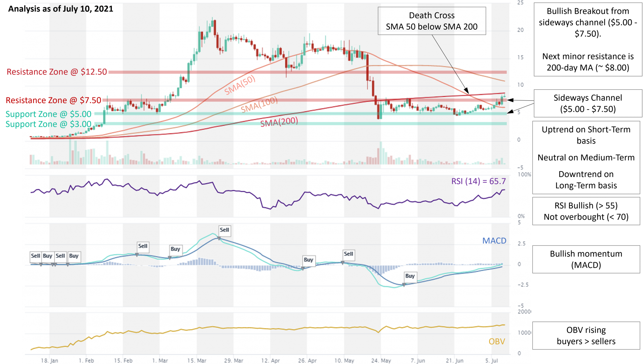This screenshot has width=643, height=364.
Task: Click the RSI Bullish (> 55) note
Action: [586, 211]
